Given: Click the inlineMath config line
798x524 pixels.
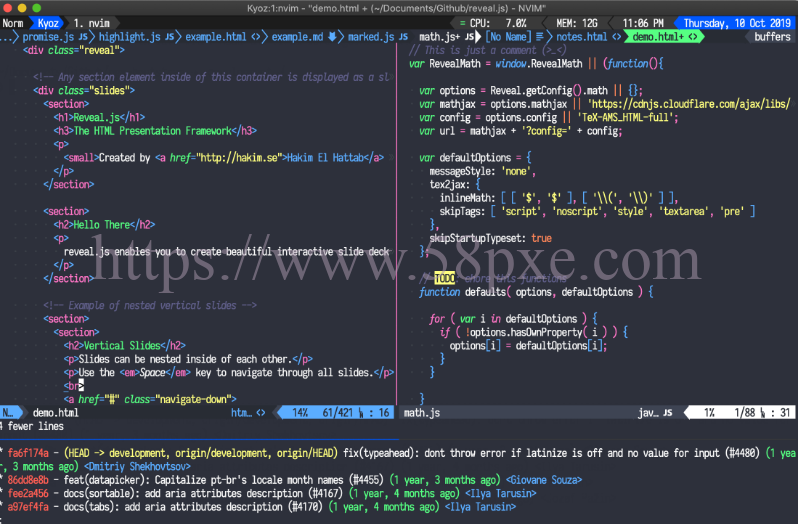Looking at the screenshot, I should (x=558, y=198).
